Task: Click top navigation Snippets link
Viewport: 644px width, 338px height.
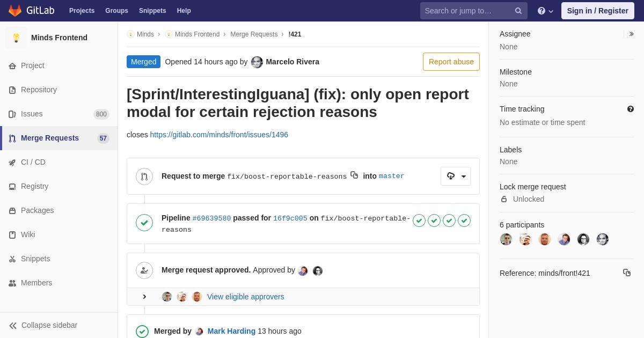Action: coord(152,11)
